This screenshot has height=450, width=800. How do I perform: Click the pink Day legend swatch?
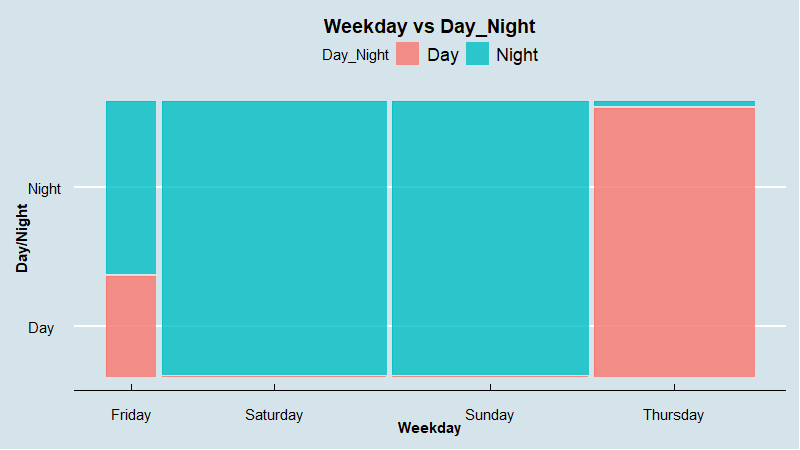pos(407,54)
